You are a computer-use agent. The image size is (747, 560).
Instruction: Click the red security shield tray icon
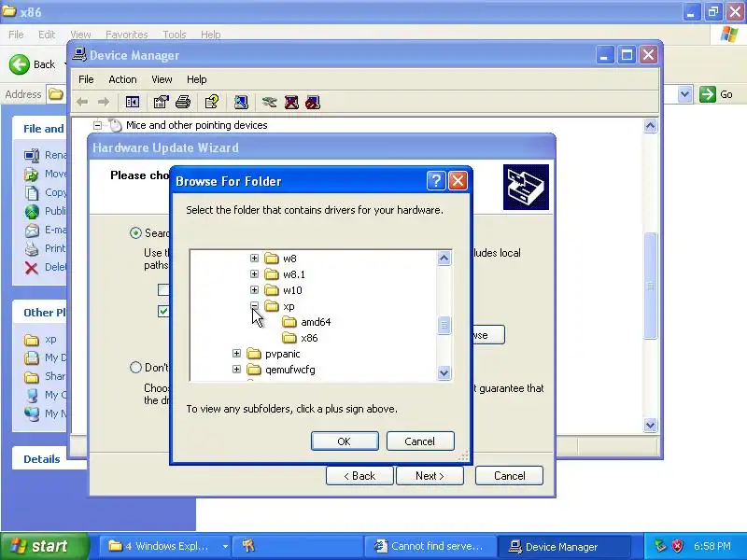[x=678, y=546]
